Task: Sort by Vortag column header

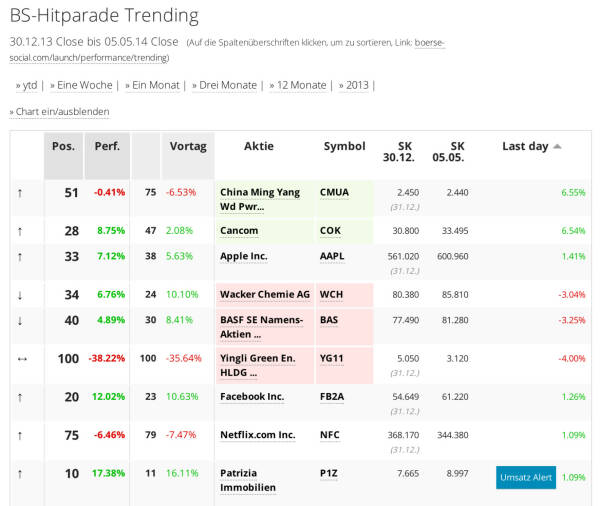Action: [188, 146]
